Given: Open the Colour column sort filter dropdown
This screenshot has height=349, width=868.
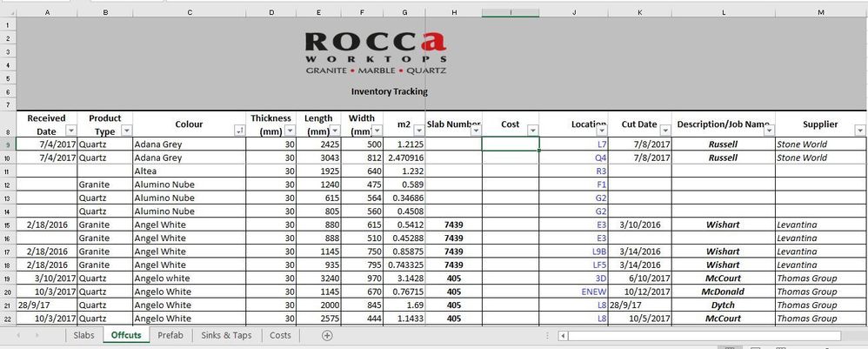Looking at the screenshot, I should [240, 131].
